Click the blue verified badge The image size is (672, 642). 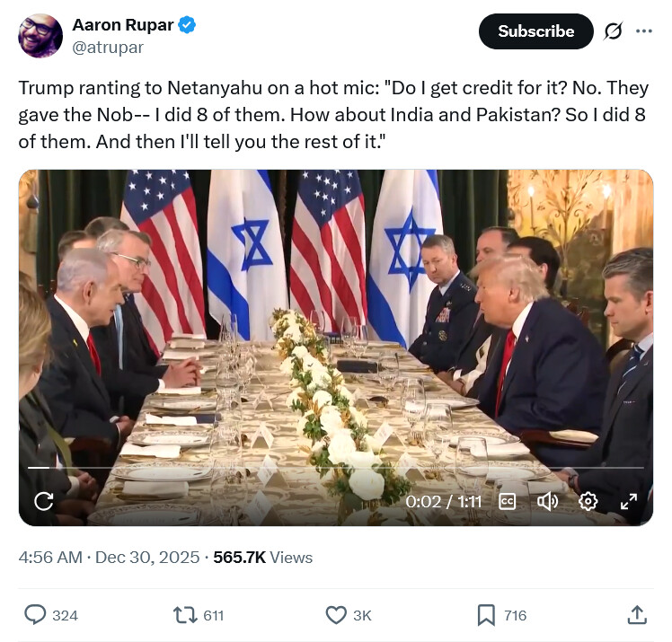187,26
